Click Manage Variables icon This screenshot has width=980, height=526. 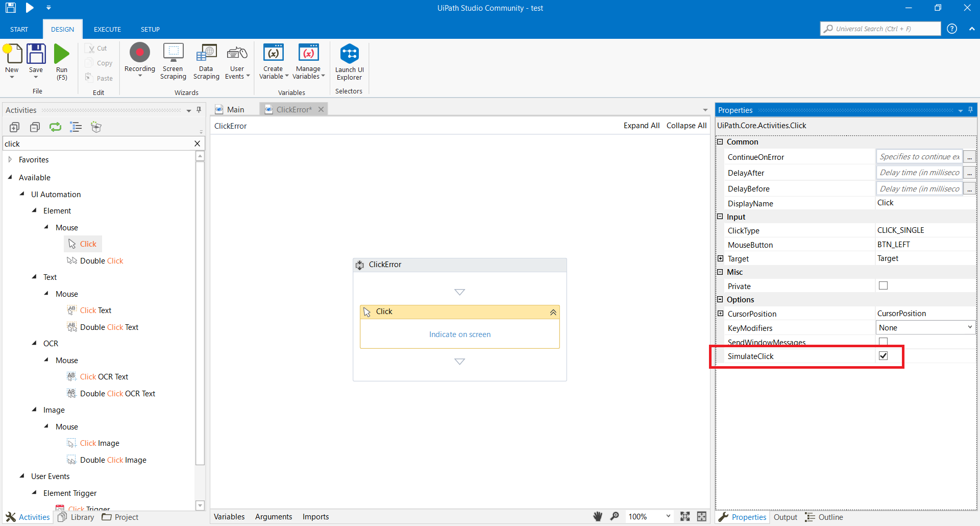[308, 53]
